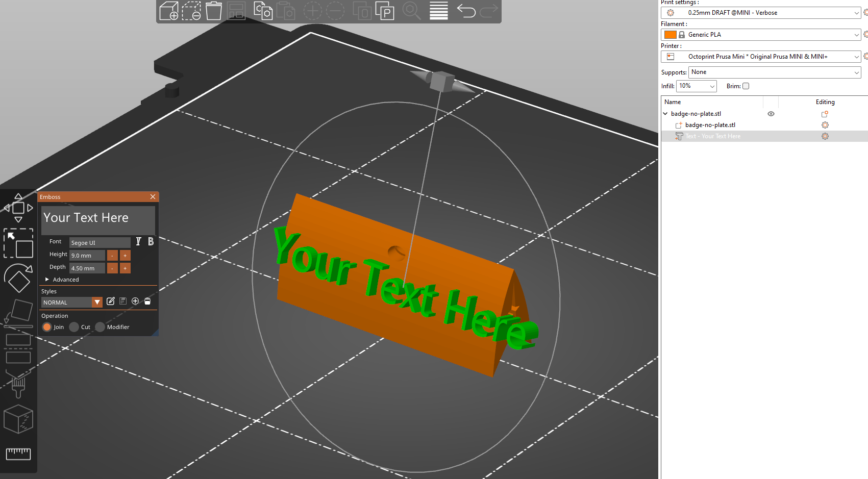Viewport: 868px width, 479px height.
Task: Select the Paint-on supports brush tool
Action: [18, 384]
